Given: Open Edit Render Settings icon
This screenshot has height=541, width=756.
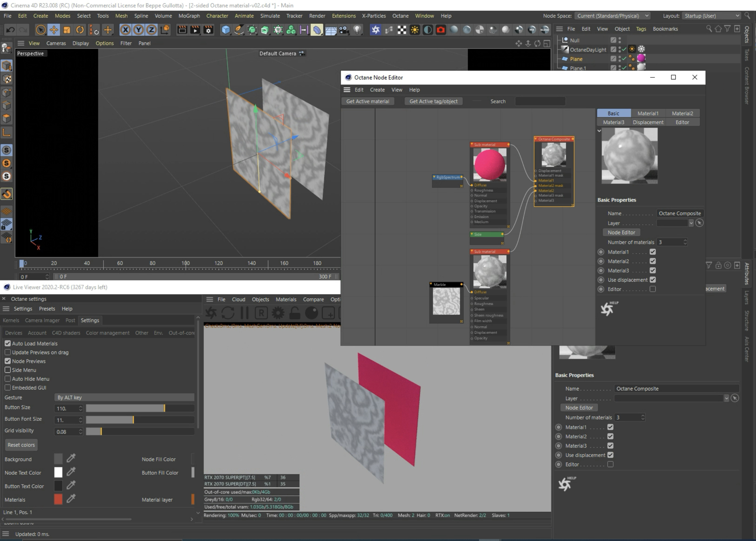Looking at the screenshot, I should (x=209, y=30).
